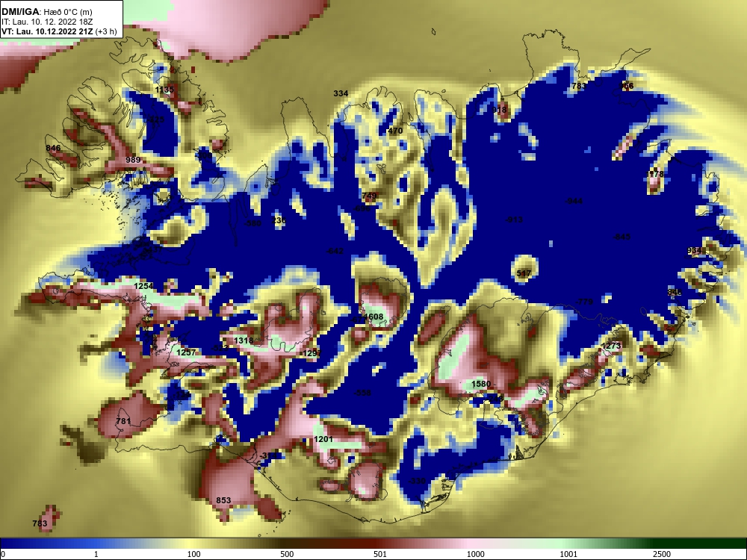Click the 1254 value label on map
Viewport: 747px width, 560px height.
[143, 286]
